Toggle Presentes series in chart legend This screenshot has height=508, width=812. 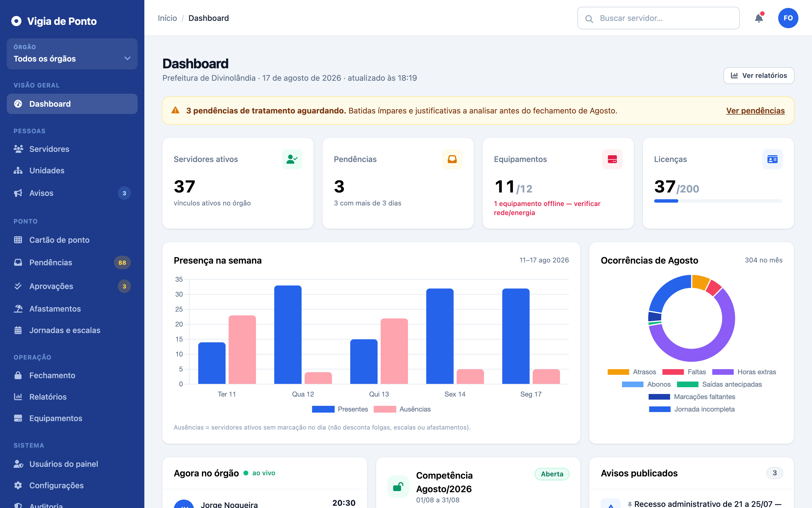coord(339,409)
